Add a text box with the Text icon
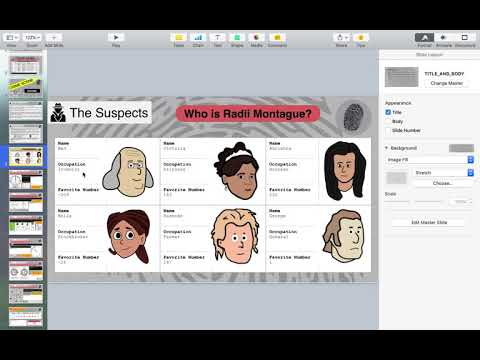Screen dimensions: 480x360 coord(218,38)
